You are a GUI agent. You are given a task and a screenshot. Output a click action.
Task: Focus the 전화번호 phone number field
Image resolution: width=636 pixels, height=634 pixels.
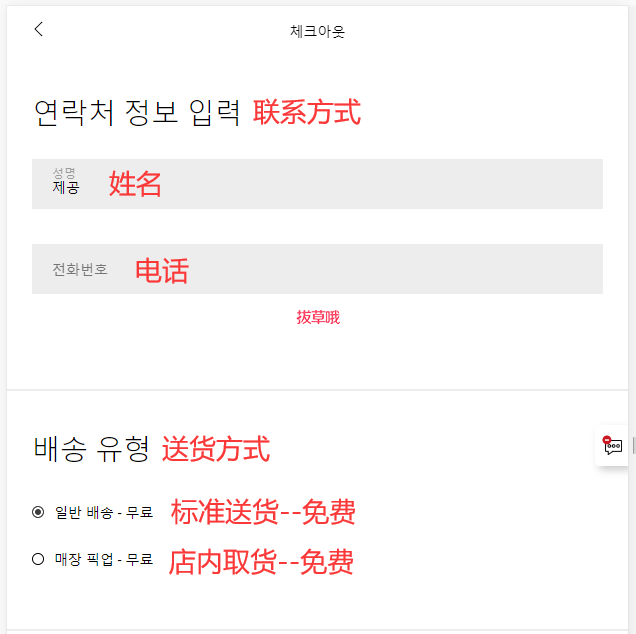click(x=317, y=269)
